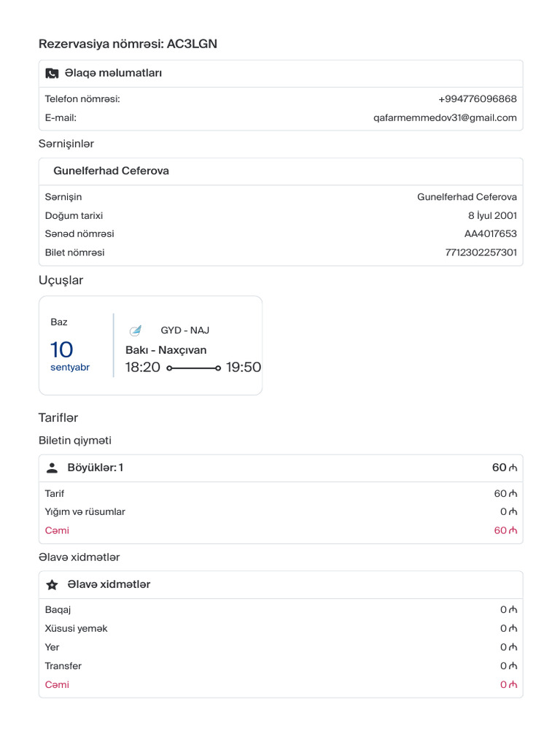The image size is (560, 747).
Task: Click the phone number +994776096868
Action: click(477, 98)
